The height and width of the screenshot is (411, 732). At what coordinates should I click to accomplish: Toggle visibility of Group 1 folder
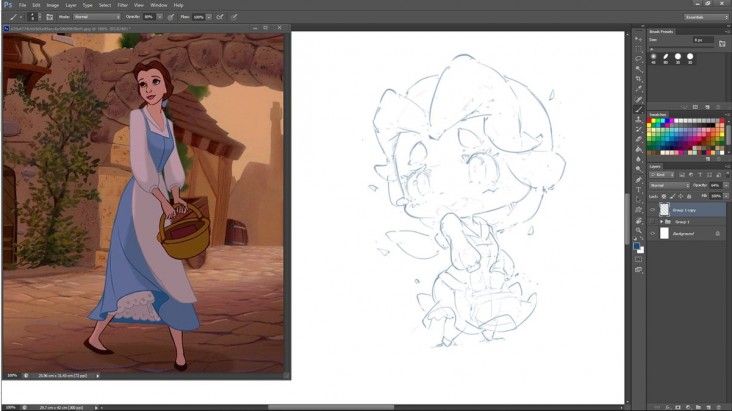[652, 221]
